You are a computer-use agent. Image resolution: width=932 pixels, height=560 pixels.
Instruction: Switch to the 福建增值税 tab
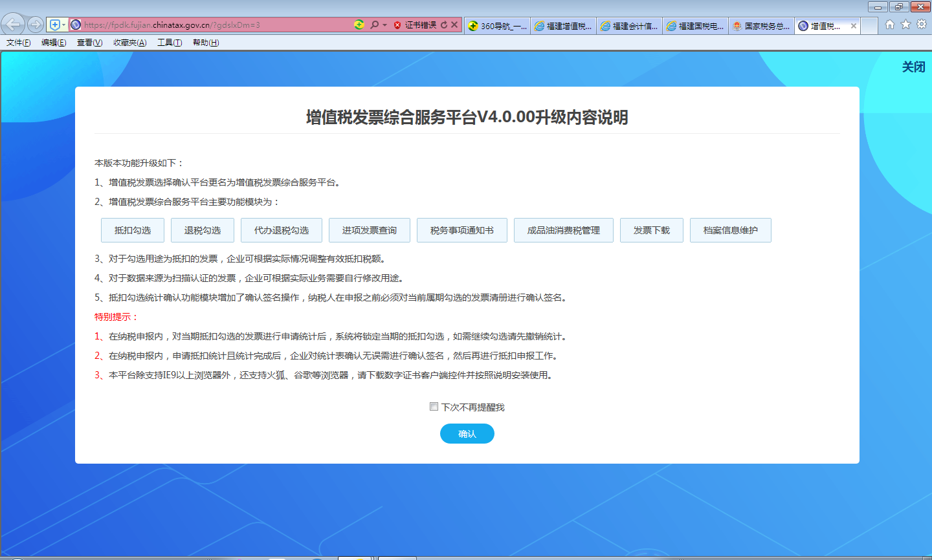[564, 26]
